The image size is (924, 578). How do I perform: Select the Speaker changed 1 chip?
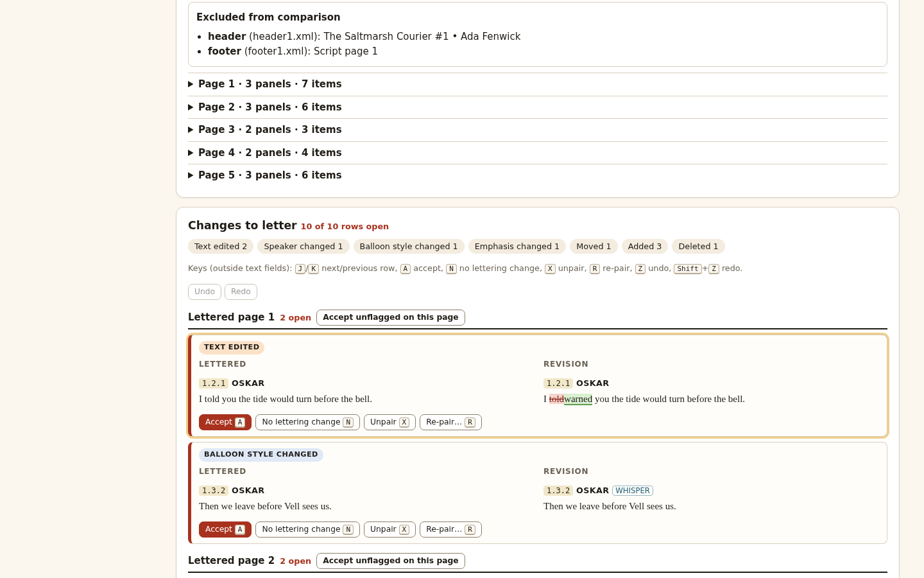(304, 247)
